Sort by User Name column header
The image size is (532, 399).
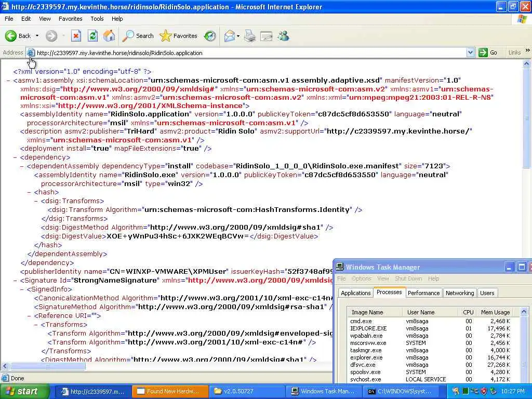(x=430, y=312)
